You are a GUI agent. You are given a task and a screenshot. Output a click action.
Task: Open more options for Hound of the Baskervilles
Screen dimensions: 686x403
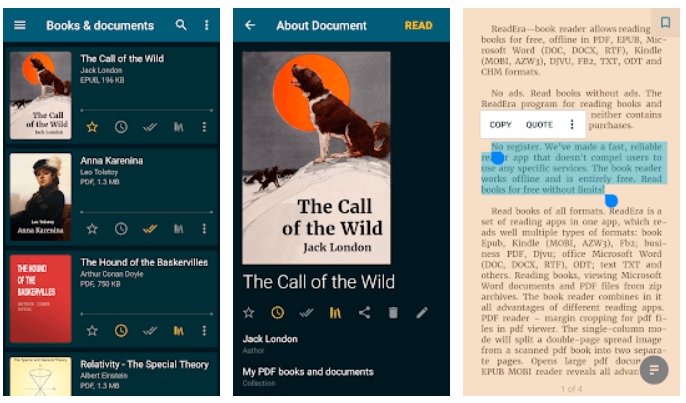coord(204,331)
